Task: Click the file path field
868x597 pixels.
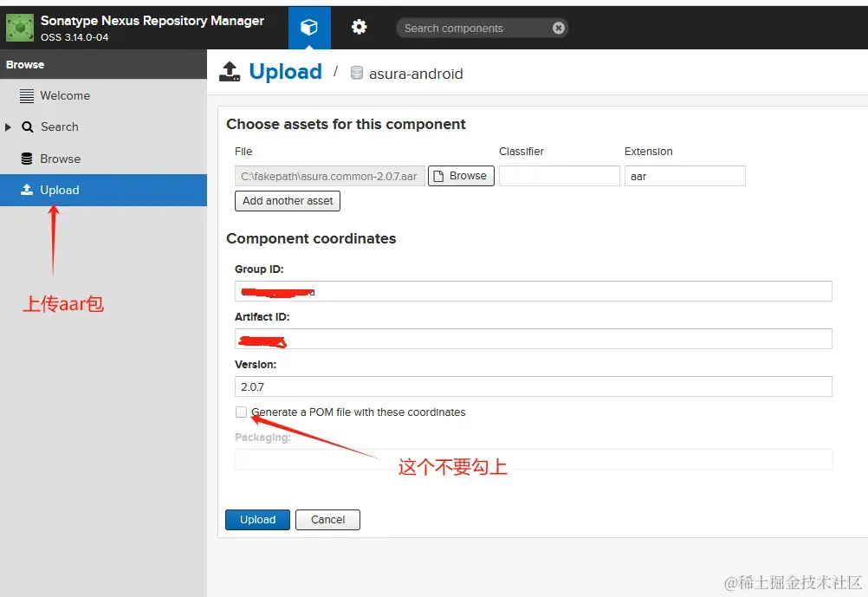Action: pyautogui.click(x=330, y=176)
